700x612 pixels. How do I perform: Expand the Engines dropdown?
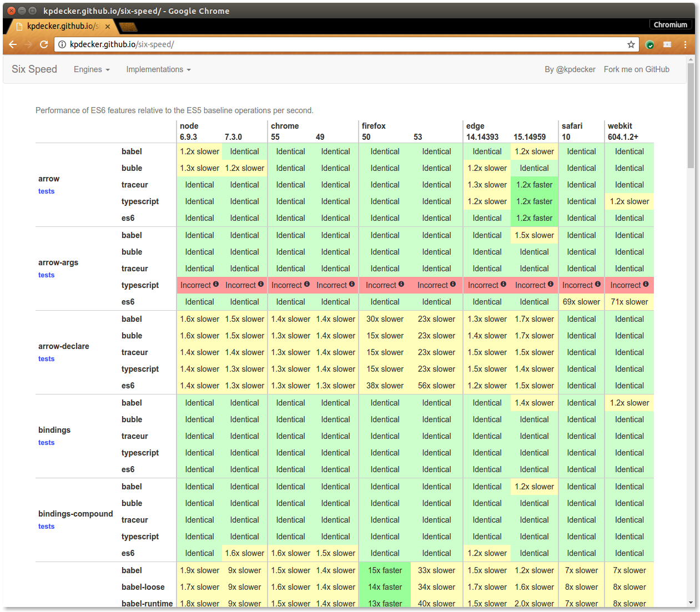[92, 69]
